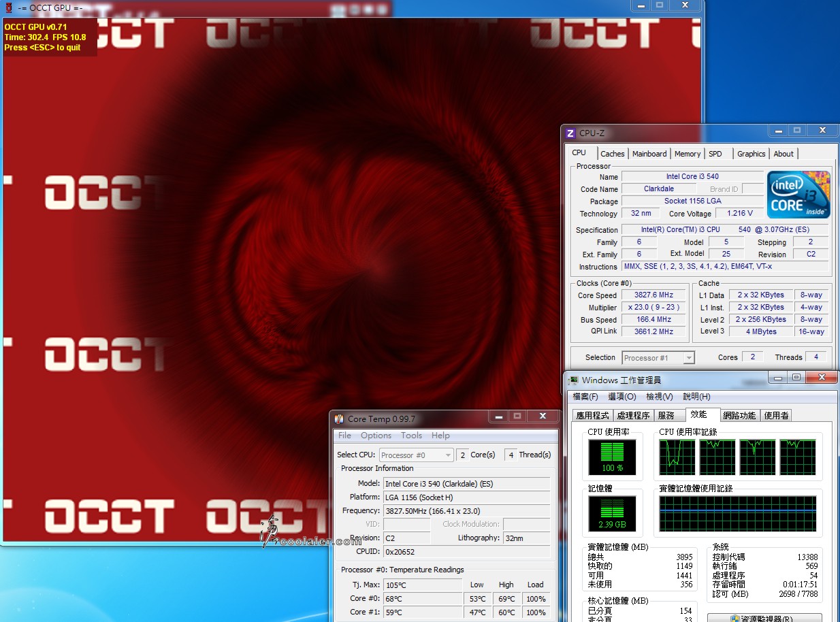Click the Task Manager title bar icon
This screenshot has width=840, height=622.
[573, 380]
